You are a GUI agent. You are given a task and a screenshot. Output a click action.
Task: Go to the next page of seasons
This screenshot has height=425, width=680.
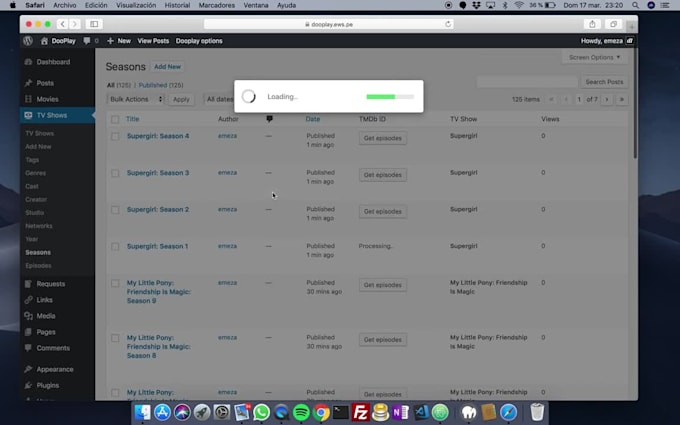607,99
